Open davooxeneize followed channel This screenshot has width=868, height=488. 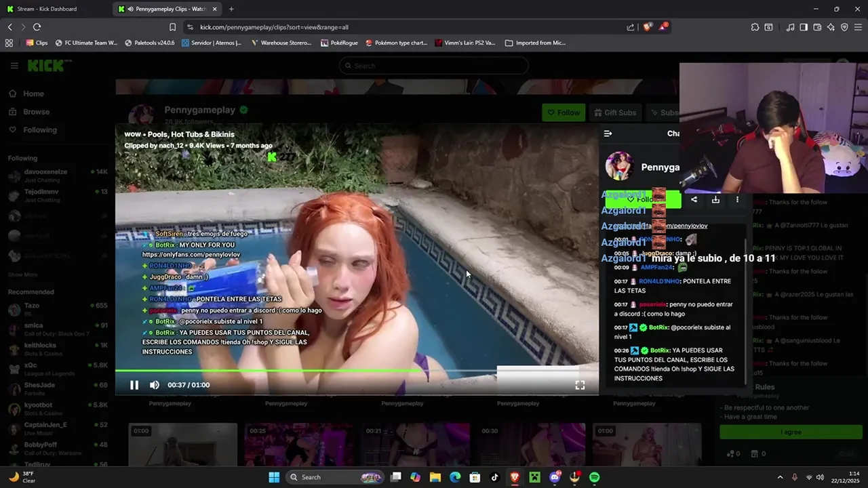coord(58,176)
